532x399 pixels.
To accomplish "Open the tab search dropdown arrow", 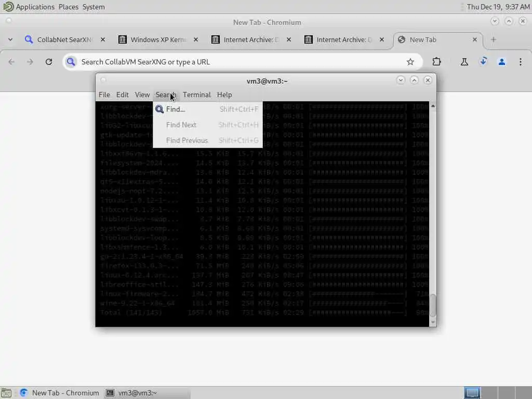I will pyautogui.click(x=10, y=39).
